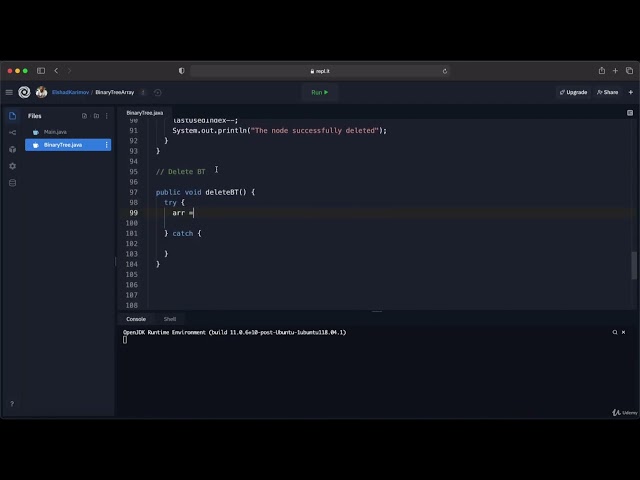Open the Settings gear sidebar icon

coord(12,166)
